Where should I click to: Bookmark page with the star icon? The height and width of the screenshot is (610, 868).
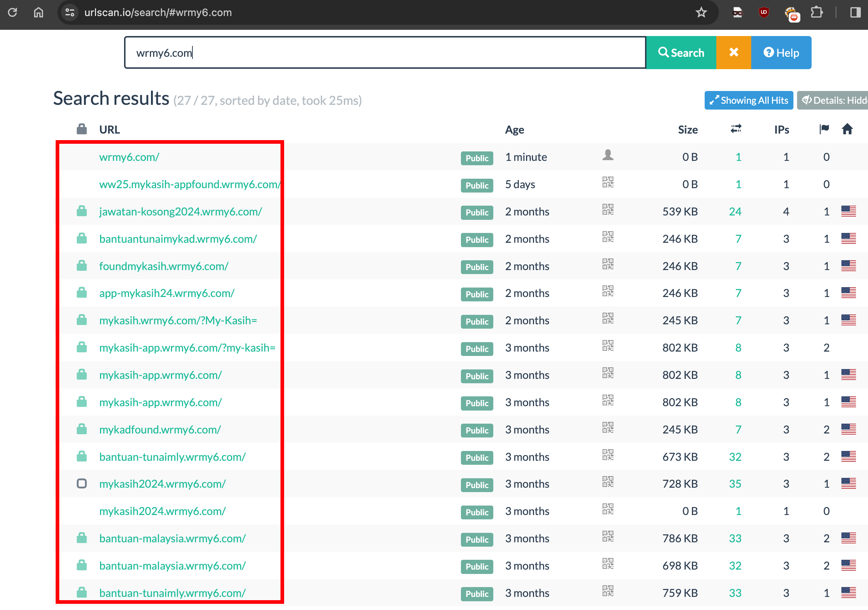tap(701, 12)
